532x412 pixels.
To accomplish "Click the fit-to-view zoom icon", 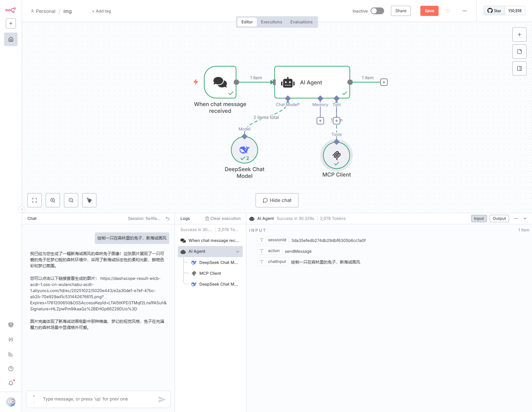I will (35, 200).
